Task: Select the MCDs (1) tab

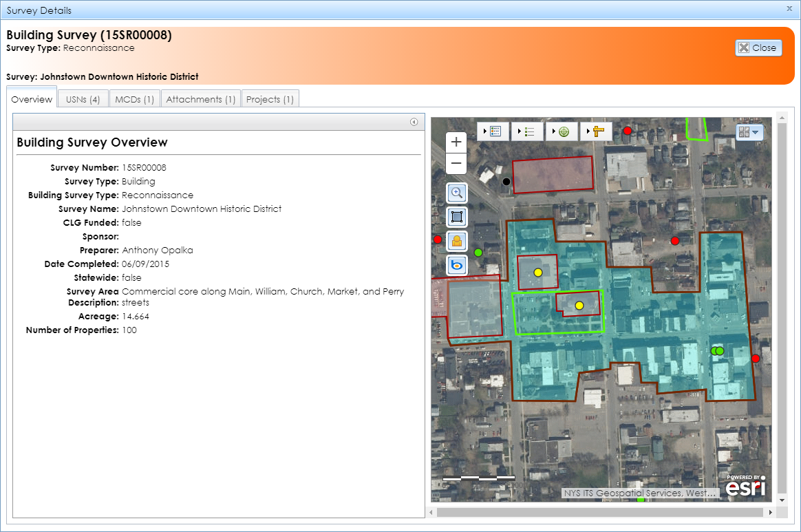Action: [x=134, y=98]
